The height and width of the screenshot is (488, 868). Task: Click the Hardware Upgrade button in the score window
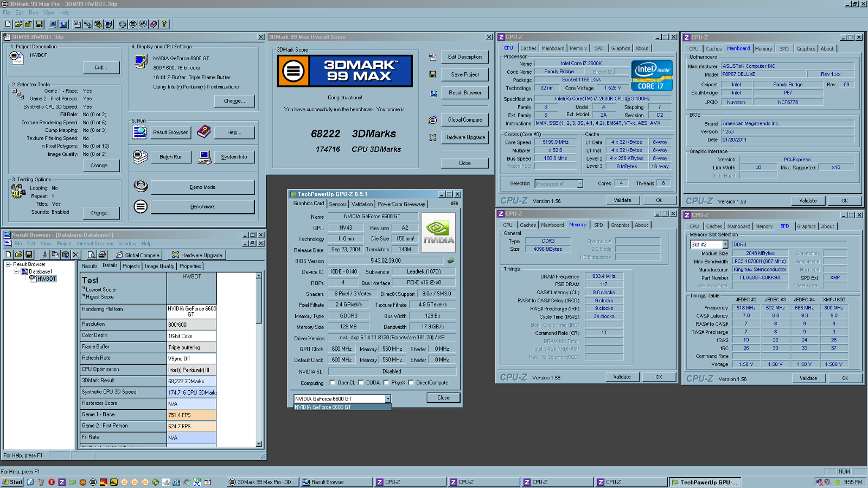(x=465, y=137)
